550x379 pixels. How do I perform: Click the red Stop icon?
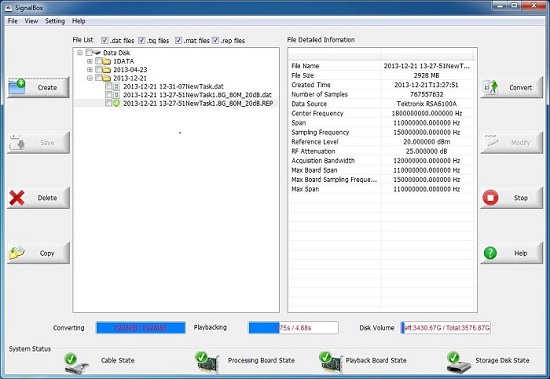coord(490,198)
